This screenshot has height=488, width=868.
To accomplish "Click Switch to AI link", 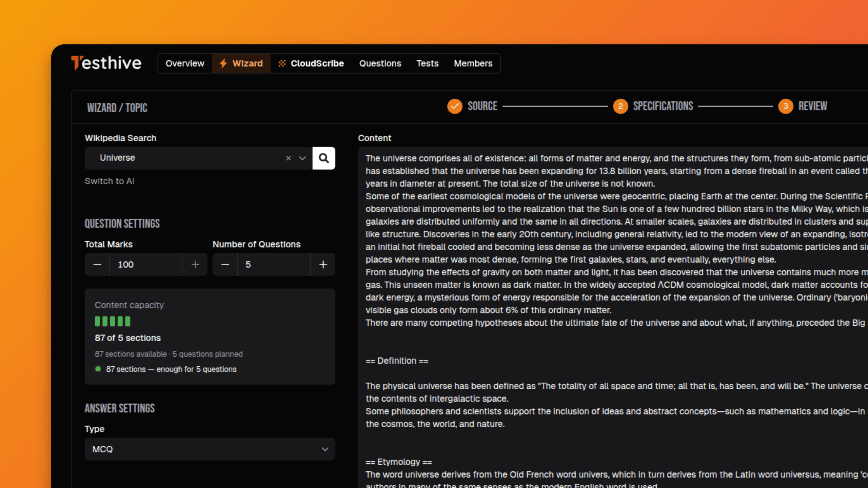I will 110,181.
